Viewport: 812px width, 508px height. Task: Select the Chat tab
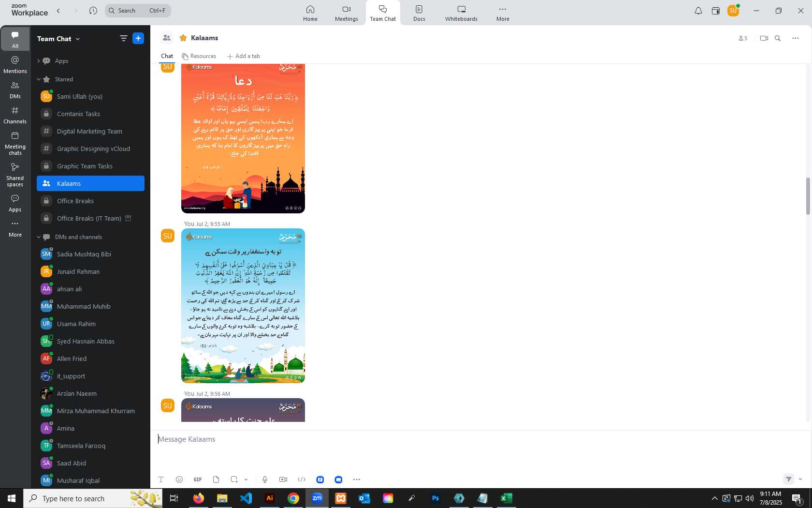coord(167,56)
